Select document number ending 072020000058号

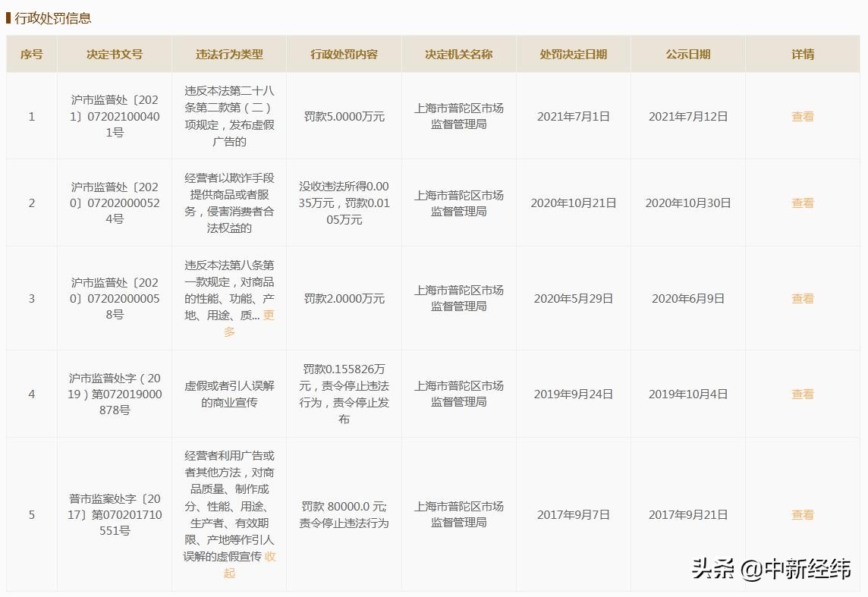coord(115,298)
